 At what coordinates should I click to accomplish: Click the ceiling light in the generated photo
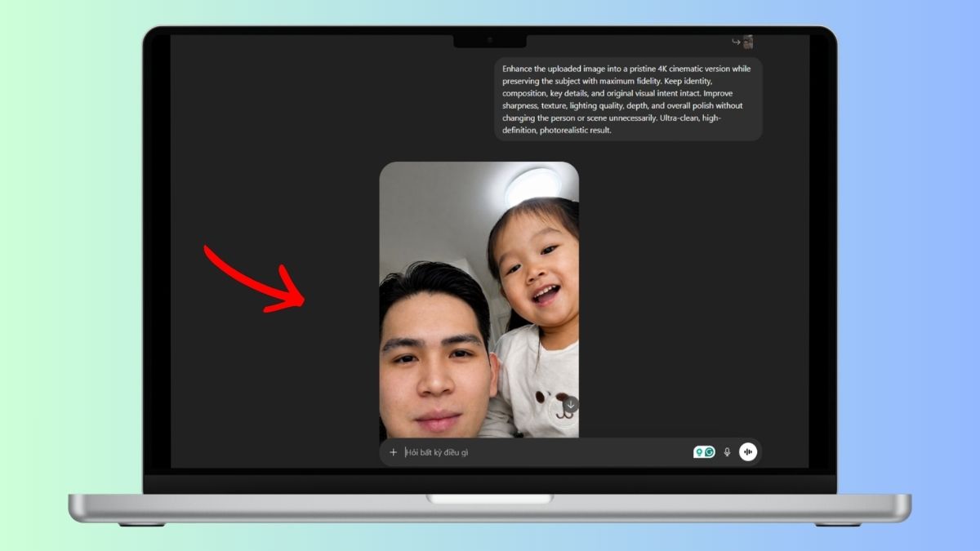coord(532,186)
